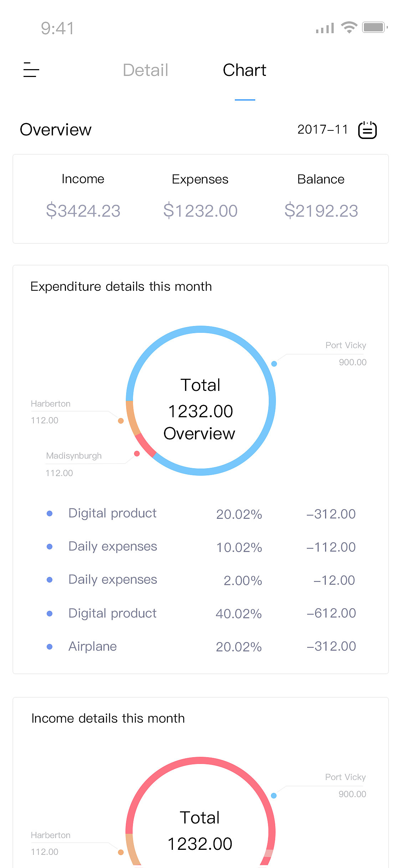Tap the Expenses amount $1232.00
401x868 pixels.
(200, 211)
